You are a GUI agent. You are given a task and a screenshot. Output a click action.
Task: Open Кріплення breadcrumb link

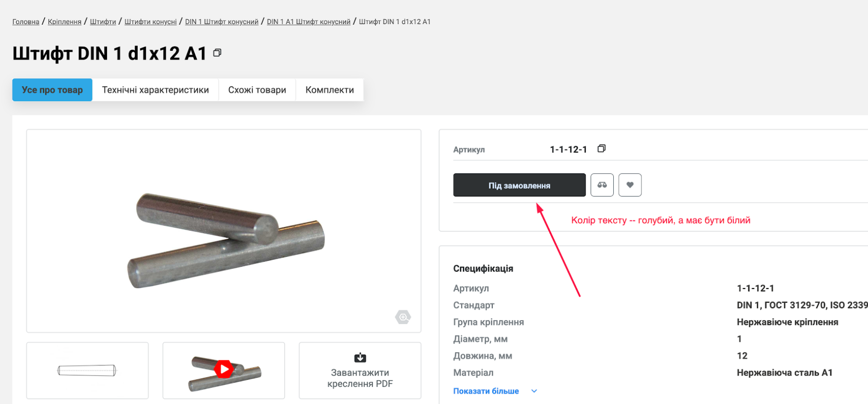[64, 22]
